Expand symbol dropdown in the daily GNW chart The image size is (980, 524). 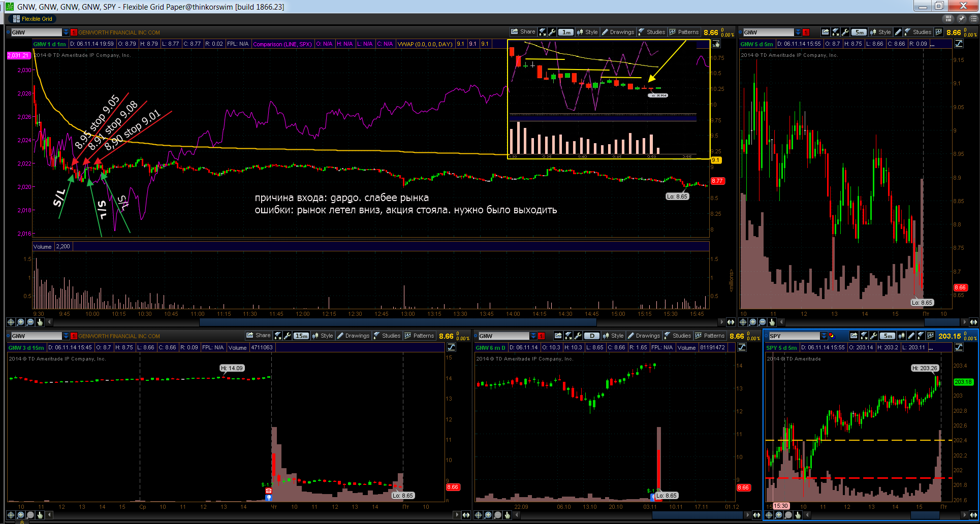pos(533,336)
